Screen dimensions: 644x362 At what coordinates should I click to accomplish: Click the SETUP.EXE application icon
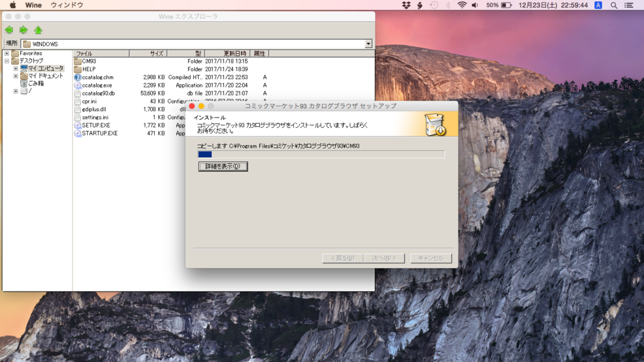(77, 125)
